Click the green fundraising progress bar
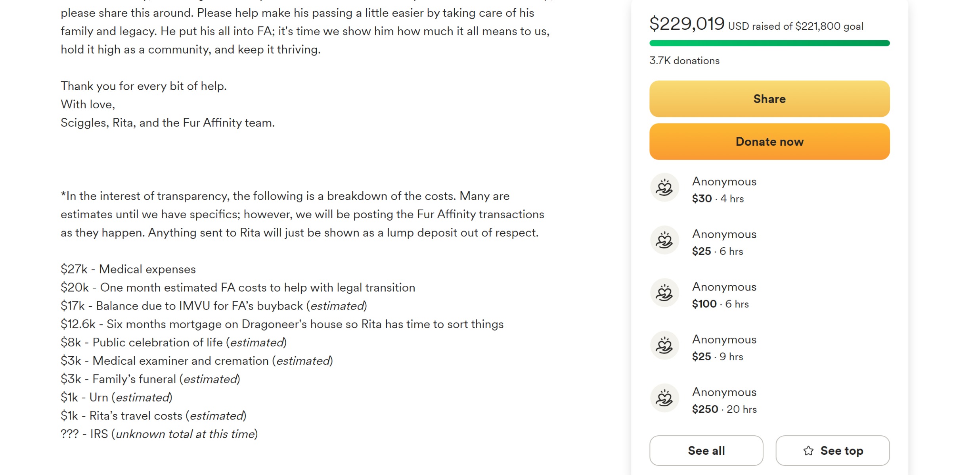 pyautogui.click(x=769, y=43)
